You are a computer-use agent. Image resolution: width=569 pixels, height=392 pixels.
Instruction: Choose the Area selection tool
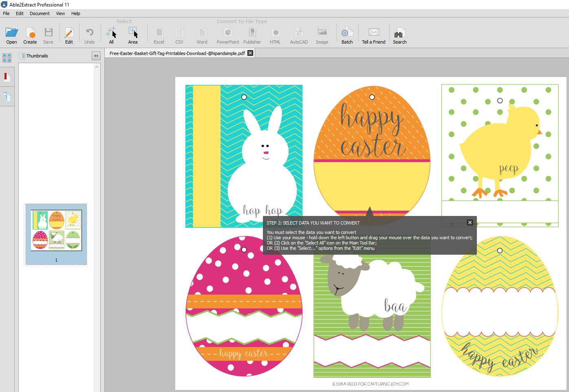[x=133, y=35]
